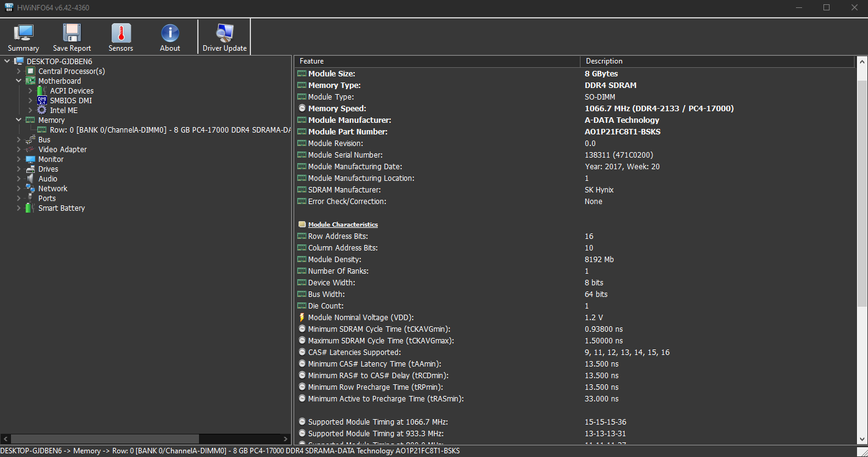Expand the Network node
This screenshot has width=868, height=457.
pyautogui.click(x=19, y=188)
